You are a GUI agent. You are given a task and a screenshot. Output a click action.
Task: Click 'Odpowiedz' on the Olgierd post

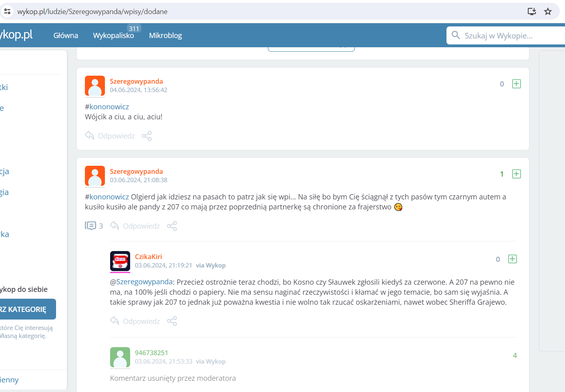141,226
